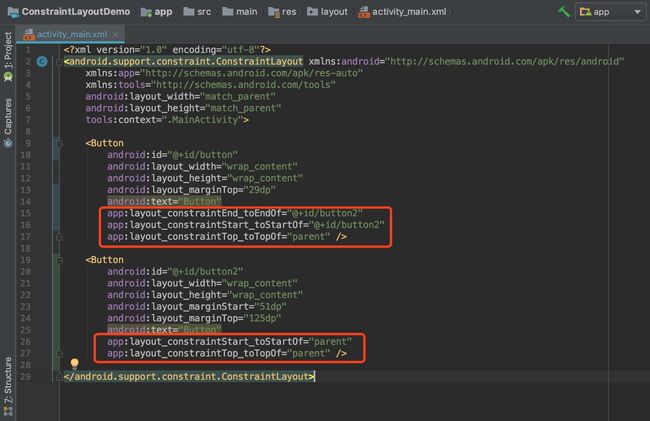650x421 pixels.
Task: Close the activity_main.xml tab
Action: pos(116,35)
